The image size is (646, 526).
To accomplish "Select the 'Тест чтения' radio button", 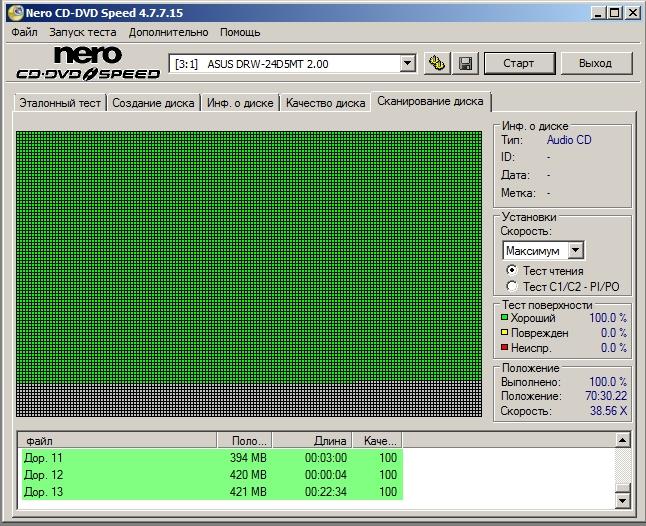I will click(x=512, y=270).
